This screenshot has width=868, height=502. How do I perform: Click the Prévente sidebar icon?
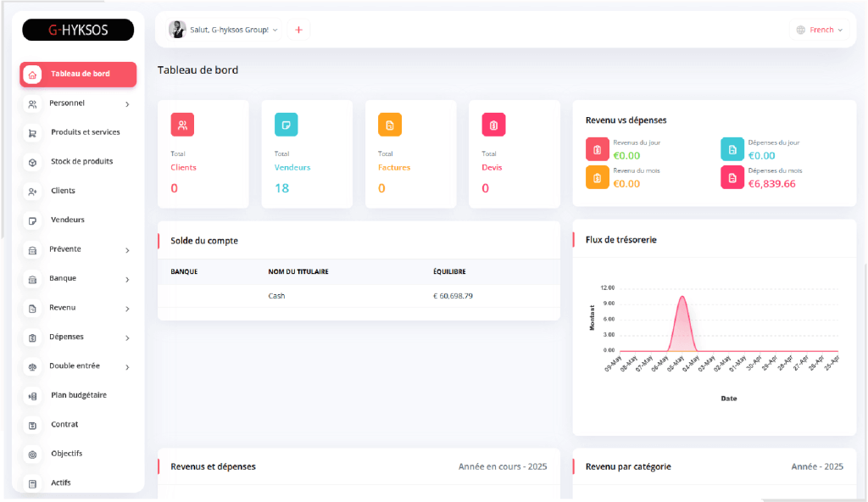click(x=33, y=250)
